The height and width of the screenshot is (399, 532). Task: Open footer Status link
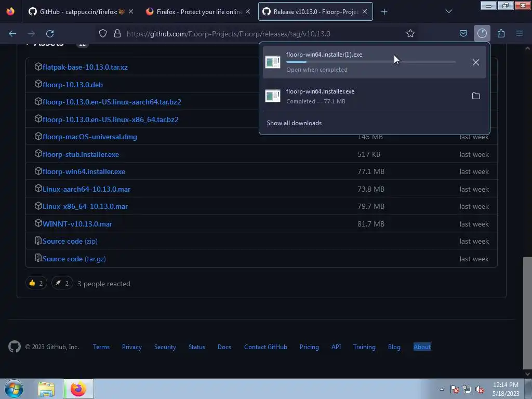[197, 347]
